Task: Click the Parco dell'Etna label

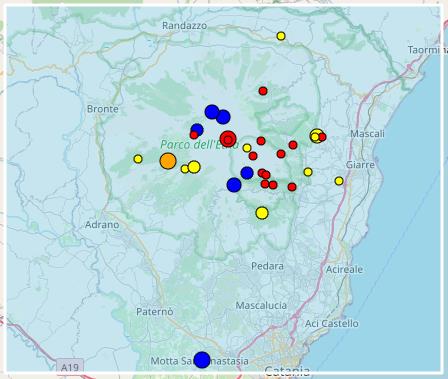Action: 199,145
